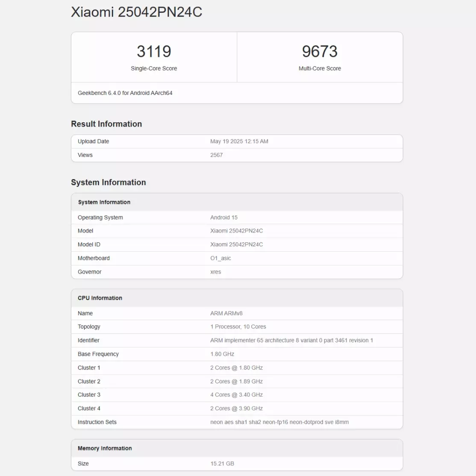Click the Single-Core Score label

pyautogui.click(x=154, y=68)
